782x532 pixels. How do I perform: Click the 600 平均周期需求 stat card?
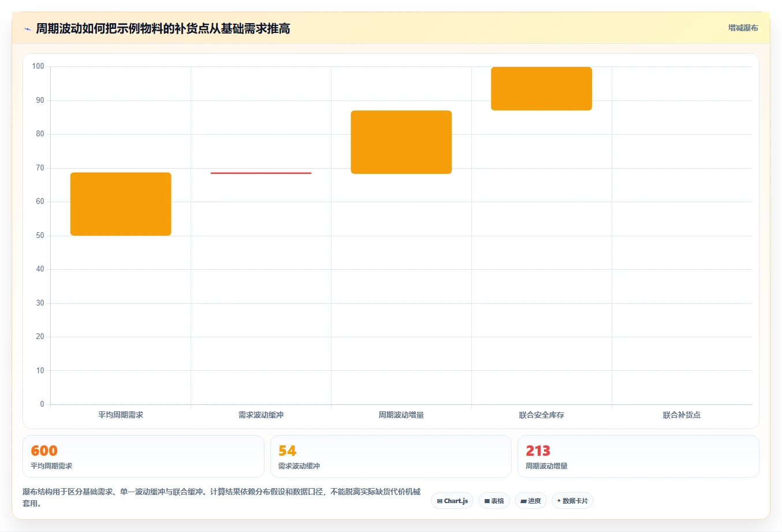143,456
